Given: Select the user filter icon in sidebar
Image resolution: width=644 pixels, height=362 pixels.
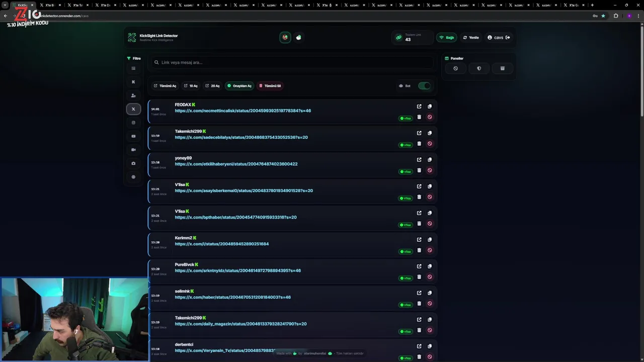Looking at the screenshot, I should (x=133, y=96).
